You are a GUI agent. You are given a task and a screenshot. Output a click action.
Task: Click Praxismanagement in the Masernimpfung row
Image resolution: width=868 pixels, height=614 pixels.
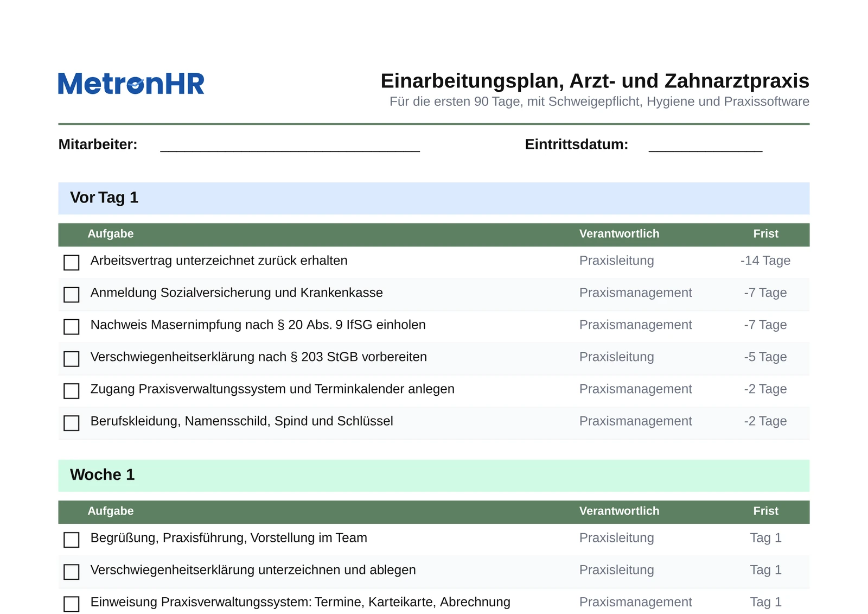pyautogui.click(x=635, y=325)
